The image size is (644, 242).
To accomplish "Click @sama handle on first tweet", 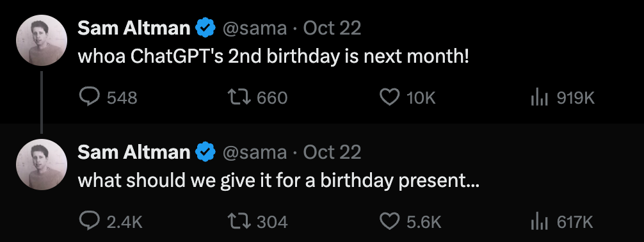I will [x=255, y=29].
